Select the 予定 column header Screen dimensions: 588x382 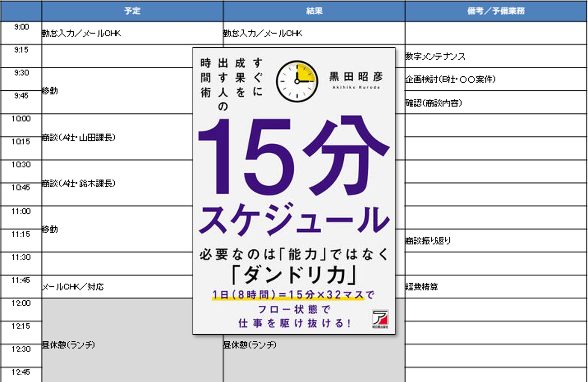[133, 11]
